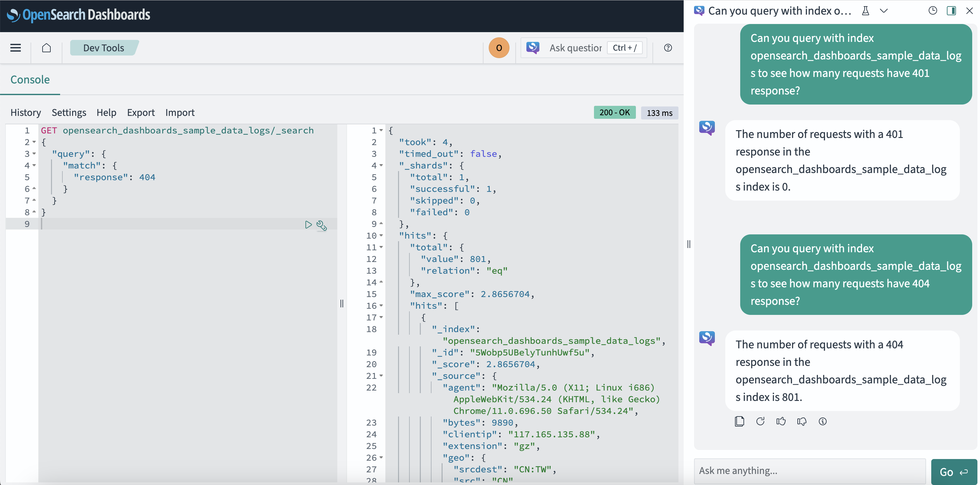Click the home icon next to navigation menu
980x485 pixels.
(46, 47)
